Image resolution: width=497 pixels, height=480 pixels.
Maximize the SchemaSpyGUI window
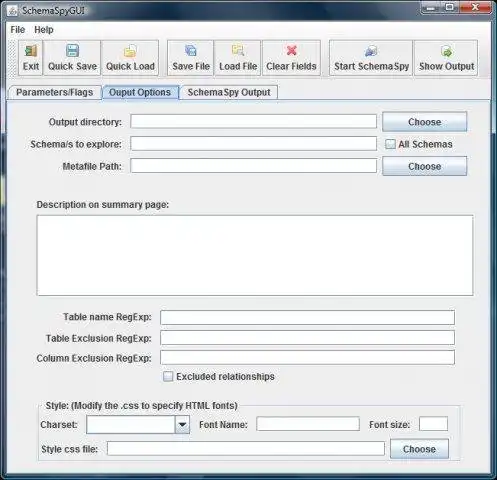[x=449, y=7]
